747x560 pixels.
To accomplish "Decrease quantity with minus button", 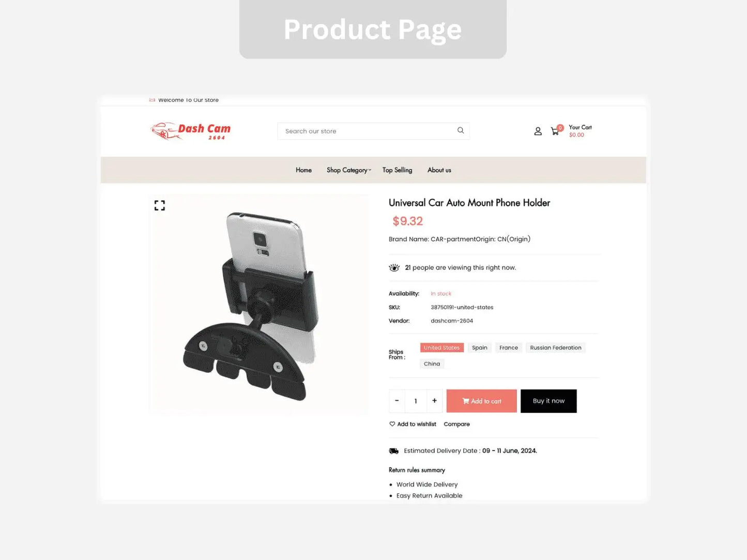I will [397, 401].
